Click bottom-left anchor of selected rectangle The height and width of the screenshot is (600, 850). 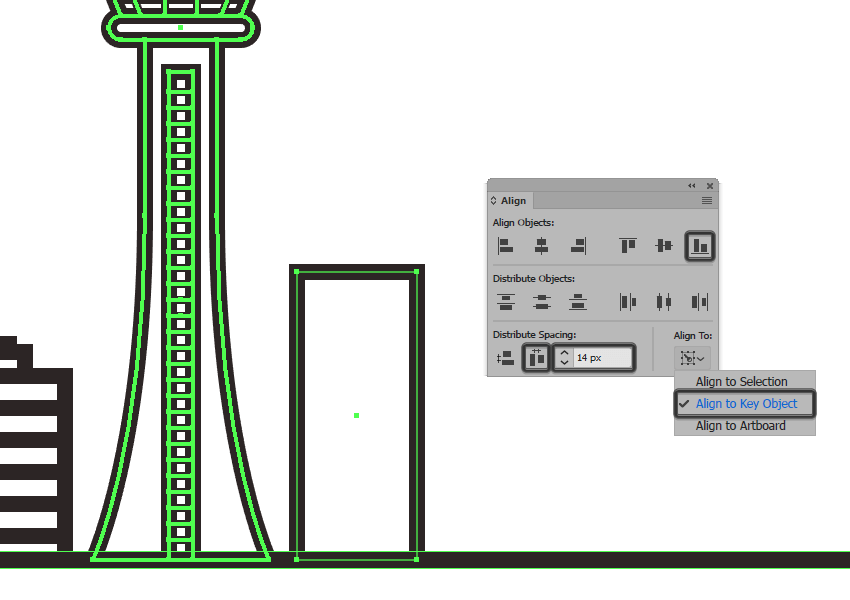click(297, 559)
